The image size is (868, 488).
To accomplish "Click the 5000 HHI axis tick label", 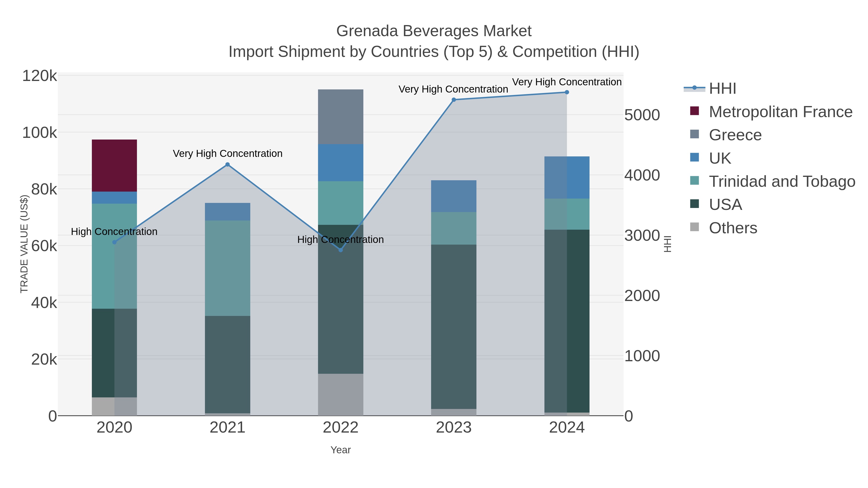I will pyautogui.click(x=642, y=115).
